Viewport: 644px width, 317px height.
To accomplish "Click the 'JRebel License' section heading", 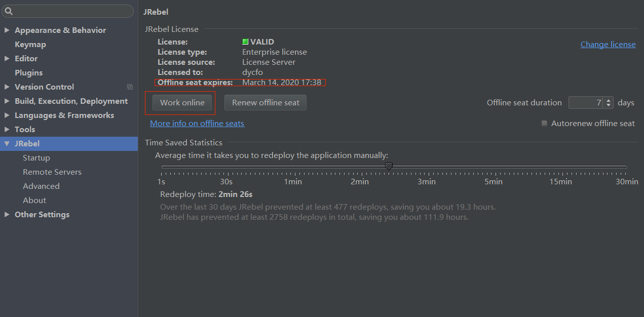I will 172,29.
